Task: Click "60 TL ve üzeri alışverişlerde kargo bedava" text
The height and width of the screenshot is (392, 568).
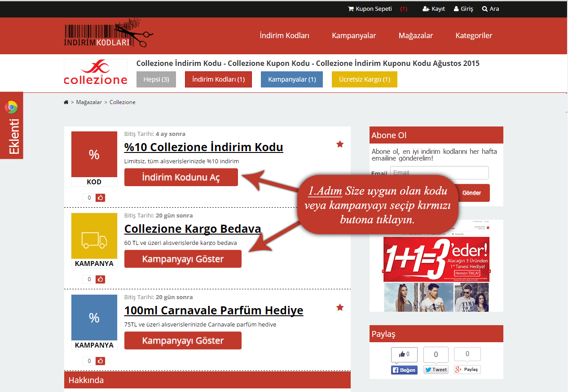Action: (181, 243)
